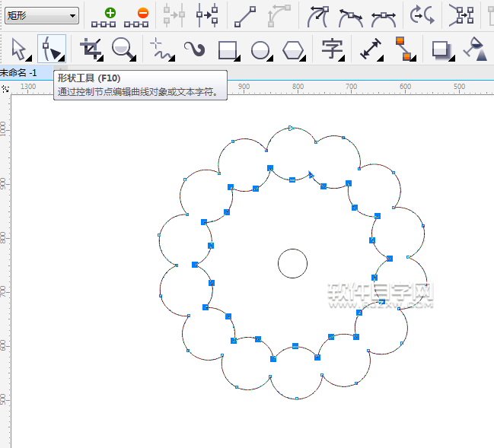The height and width of the screenshot is (448, 494).
Task: Click the Delete Nodes icon
Action: 136,17
